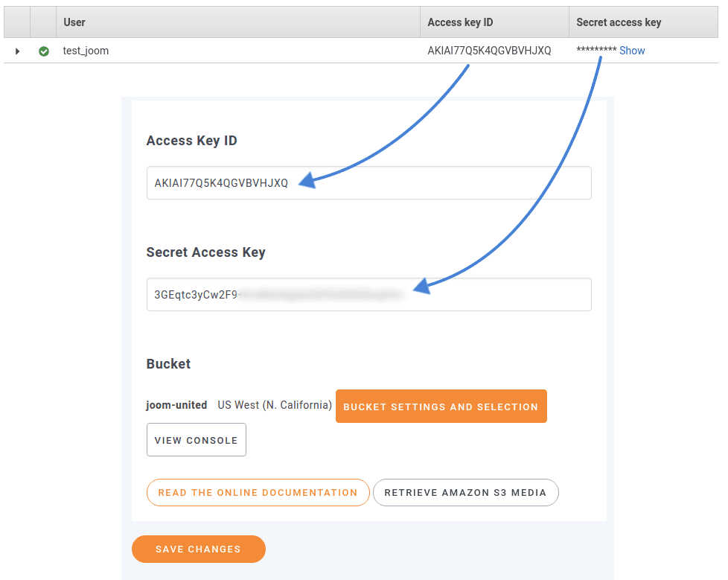Click the US West (N. California) region text

[275, 405]
